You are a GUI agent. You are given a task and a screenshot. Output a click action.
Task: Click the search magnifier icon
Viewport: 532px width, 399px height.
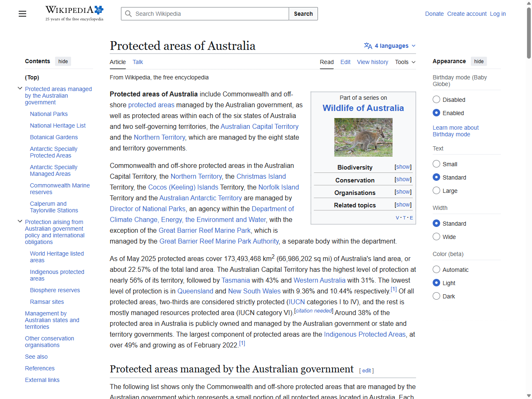click(x=128, y=14)
